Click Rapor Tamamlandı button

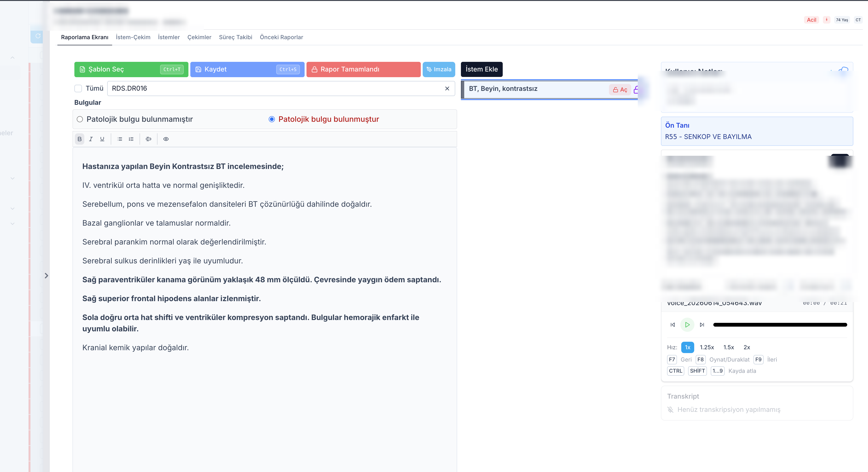pyautogui.click(x=363, y=69)
